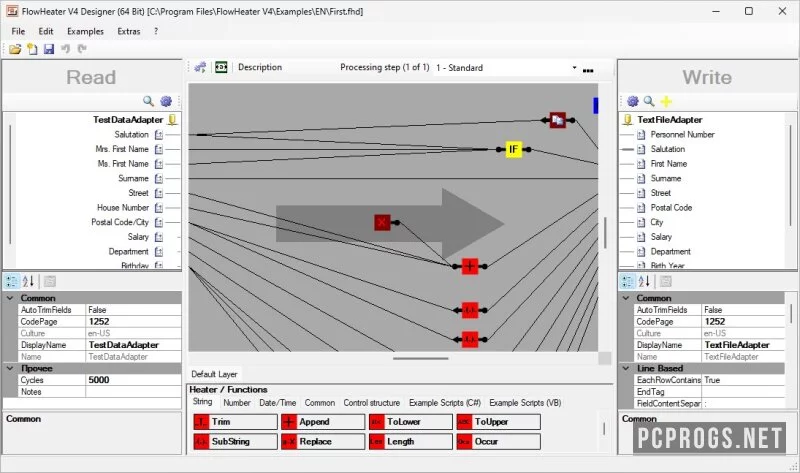800x473 pixels.
Task: Collapse Line Based group in Write properties
Action: (626, 368)
